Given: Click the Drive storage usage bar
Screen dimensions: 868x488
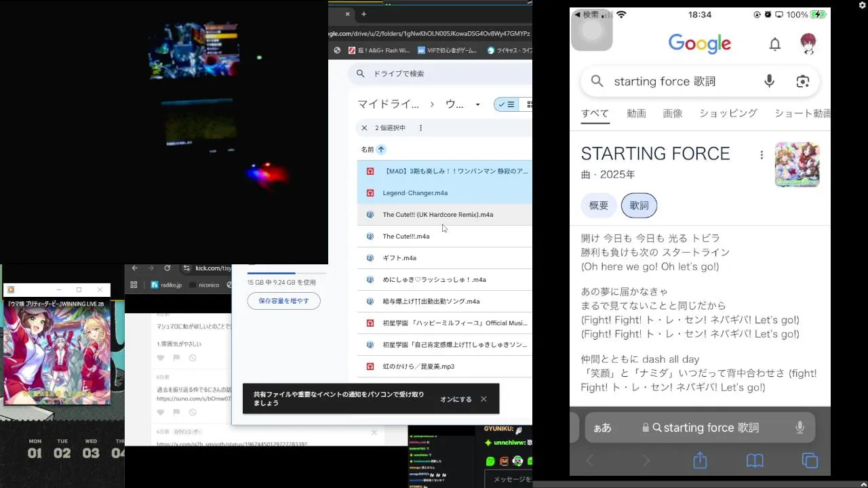Looking at the screenshot, I should (x=287, y=272).
